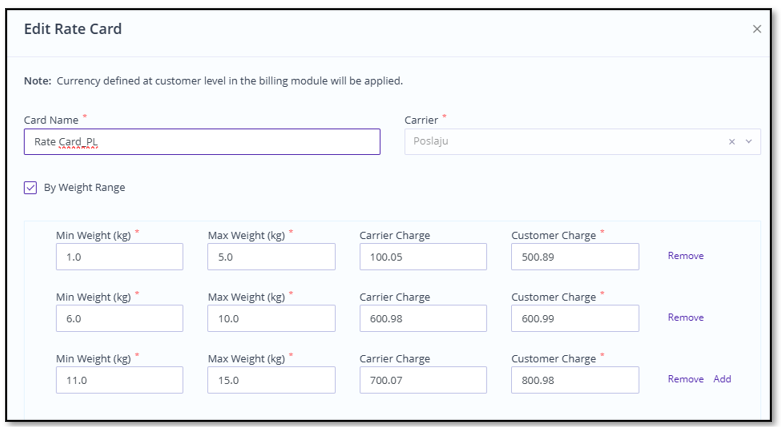Remove the 1.0 to 5.0 weight row

click(685, 256)
